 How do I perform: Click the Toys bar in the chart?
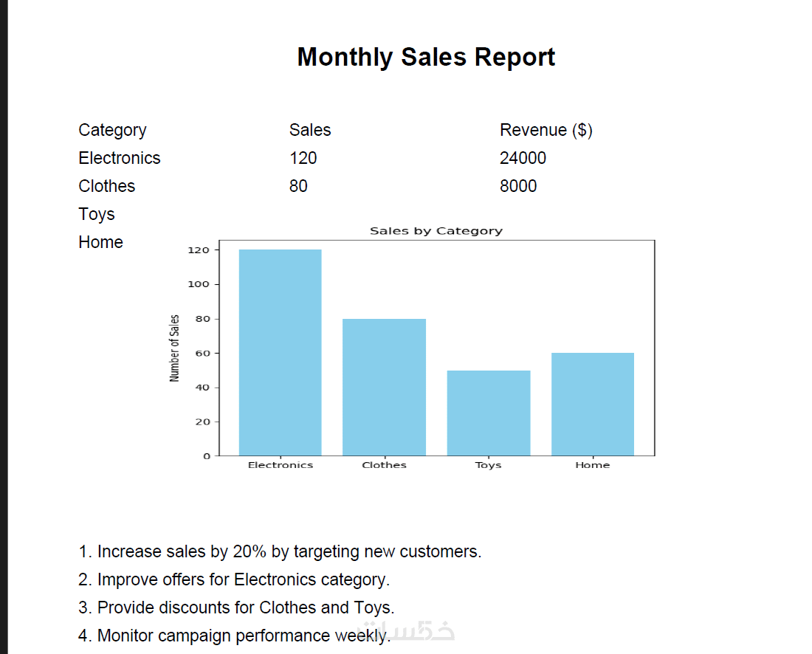[488, 413]
